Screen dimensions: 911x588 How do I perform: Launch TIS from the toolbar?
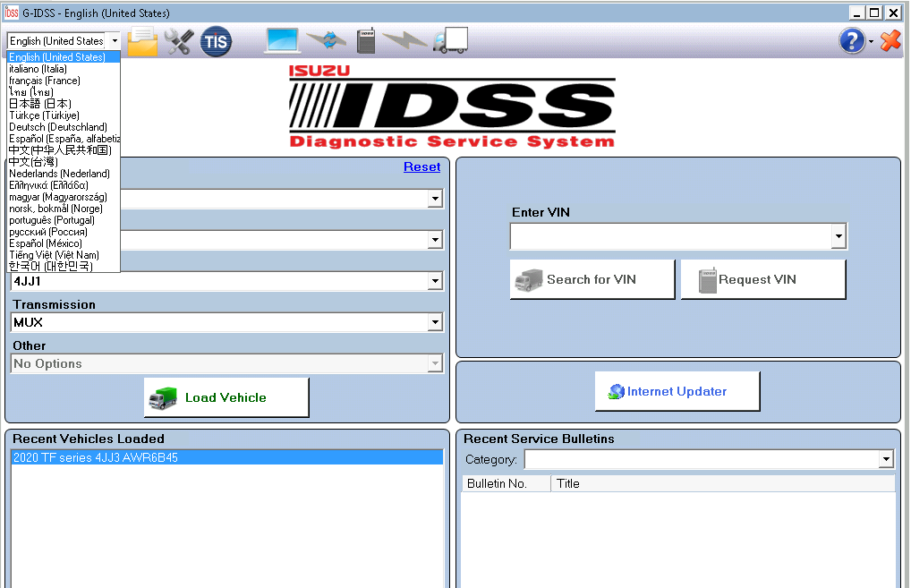tap(215, 40)
